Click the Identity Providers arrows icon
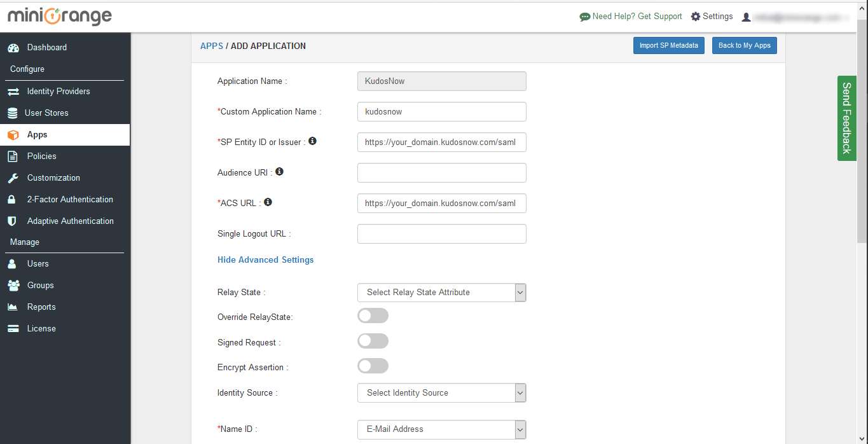868x444 pixels. [x=13, y=92]
